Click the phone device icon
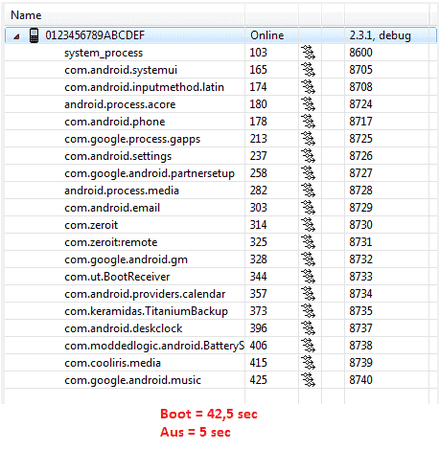The width and height of the screenshot is (439, 450). pyautogui.click(x=34, y=35)
